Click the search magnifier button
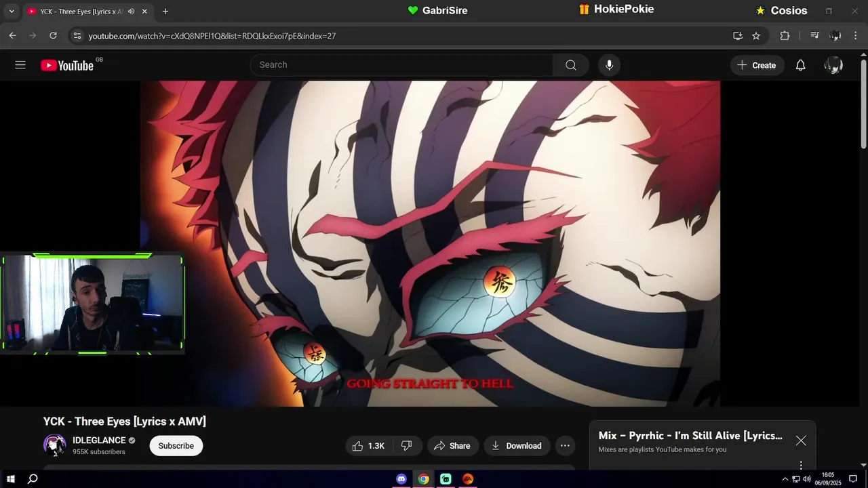 click(x=571, y=65)
